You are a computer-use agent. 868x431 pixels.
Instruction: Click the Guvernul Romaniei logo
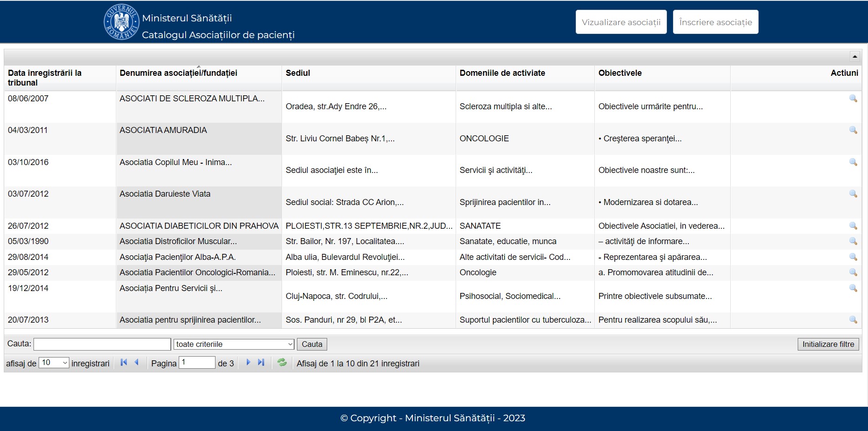121,22
